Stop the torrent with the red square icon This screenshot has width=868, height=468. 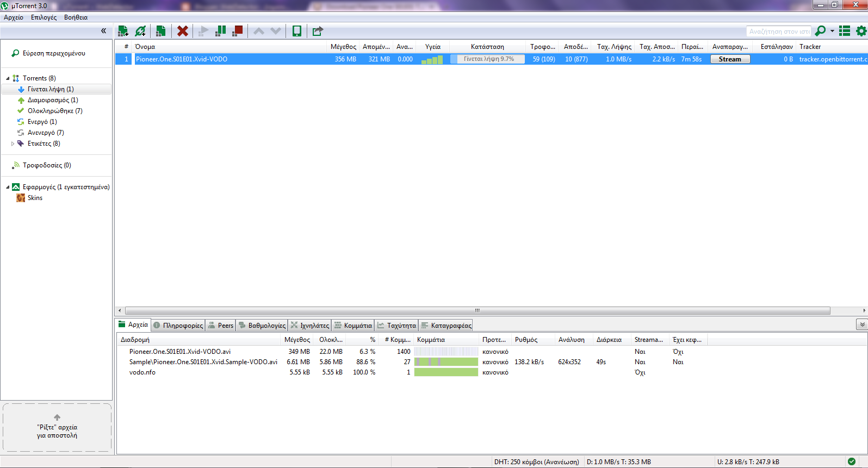(238, 31)
